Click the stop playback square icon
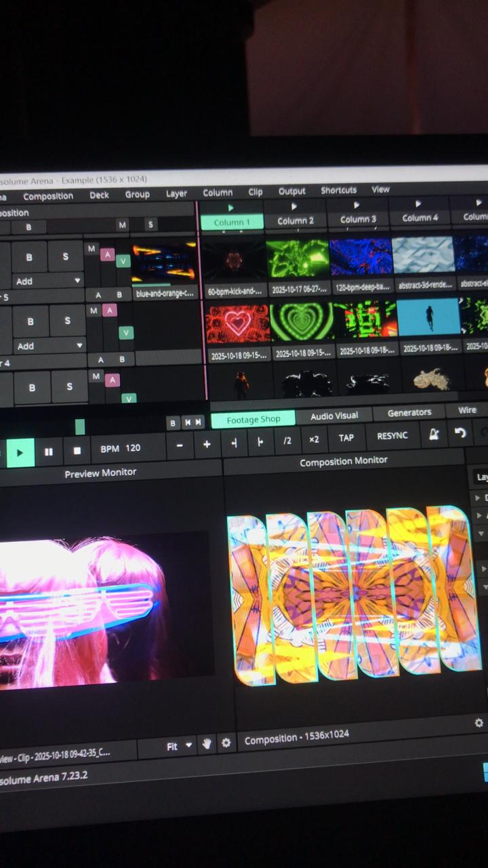The image size is (488, 868). pyautogui.click(x=77, y=450)
